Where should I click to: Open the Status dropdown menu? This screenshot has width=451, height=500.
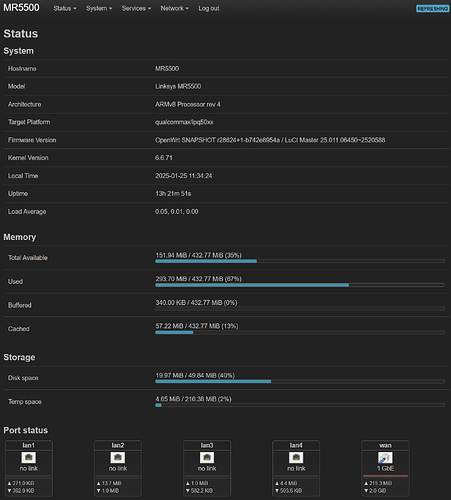point(65,8)
